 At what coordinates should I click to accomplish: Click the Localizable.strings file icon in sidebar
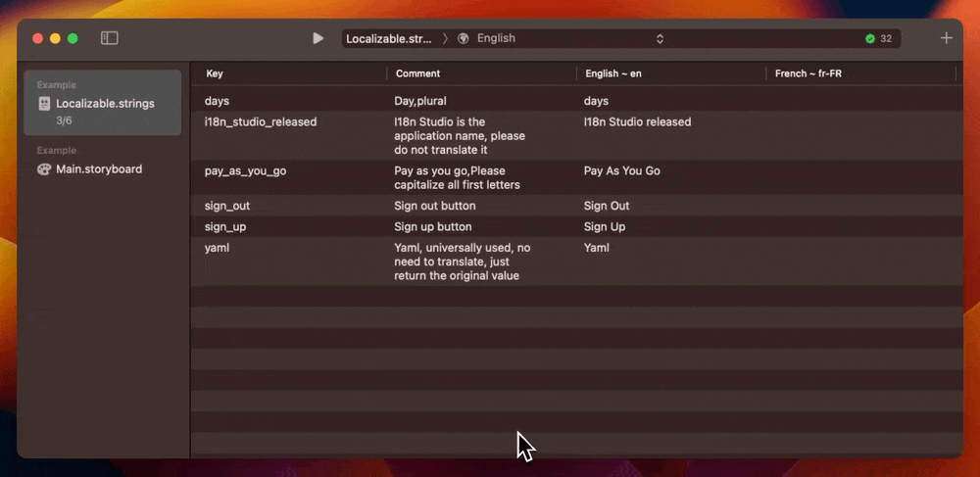coord(44,104)
